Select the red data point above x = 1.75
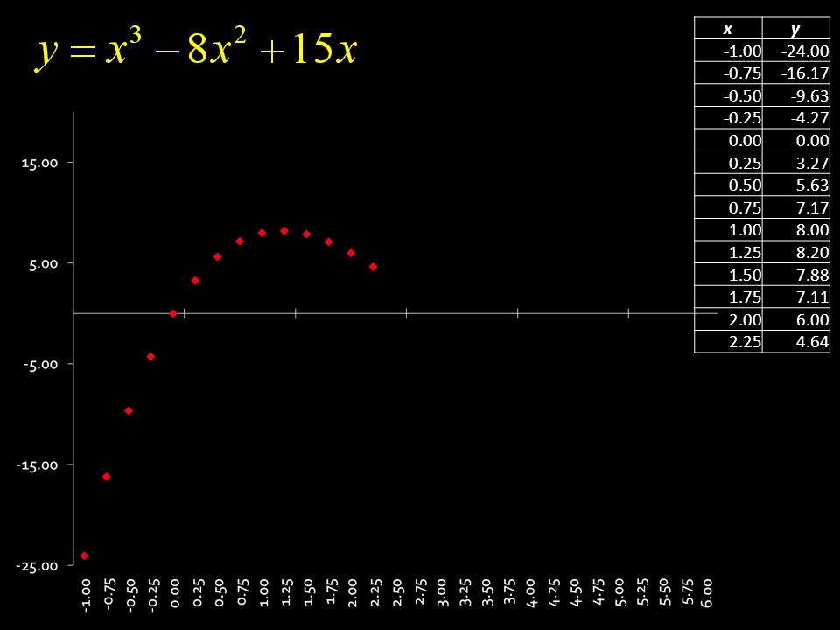The image size is (840, 630). (329, 241)
